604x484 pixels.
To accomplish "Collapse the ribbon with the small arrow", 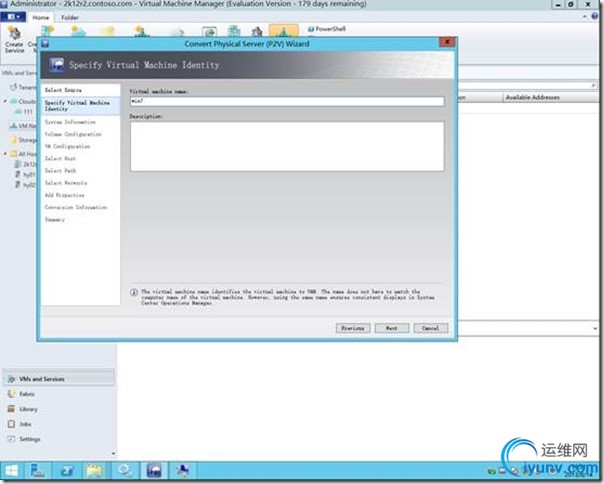I will tap(585, 17).
